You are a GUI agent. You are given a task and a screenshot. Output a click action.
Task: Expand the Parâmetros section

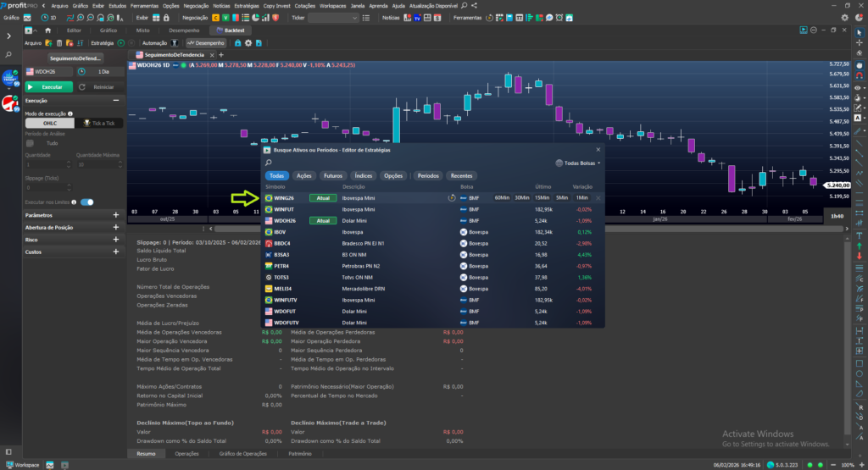(x=116, y=215)
